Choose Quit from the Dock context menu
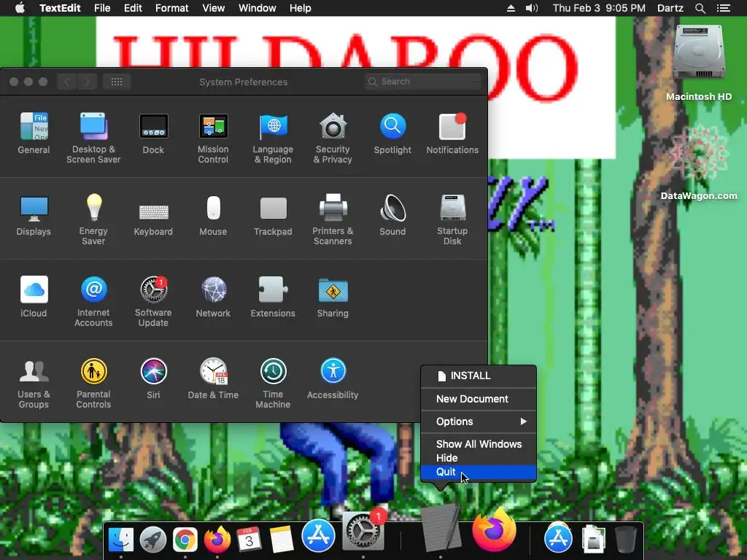The width and height of the screenshot is (747, 560). pos(479,472)
